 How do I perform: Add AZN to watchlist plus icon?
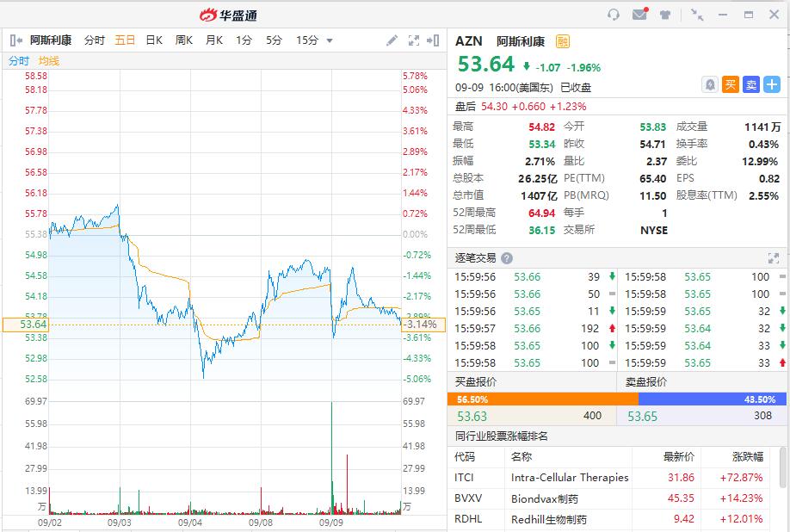pyautogui.click(x=772, y=84)
